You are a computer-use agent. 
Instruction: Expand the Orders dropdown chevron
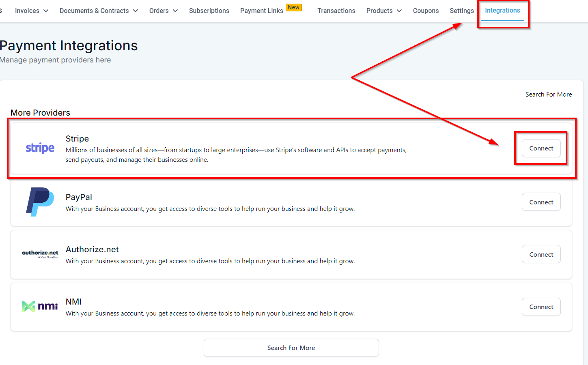pyautogui.click(x=175, y=11)
